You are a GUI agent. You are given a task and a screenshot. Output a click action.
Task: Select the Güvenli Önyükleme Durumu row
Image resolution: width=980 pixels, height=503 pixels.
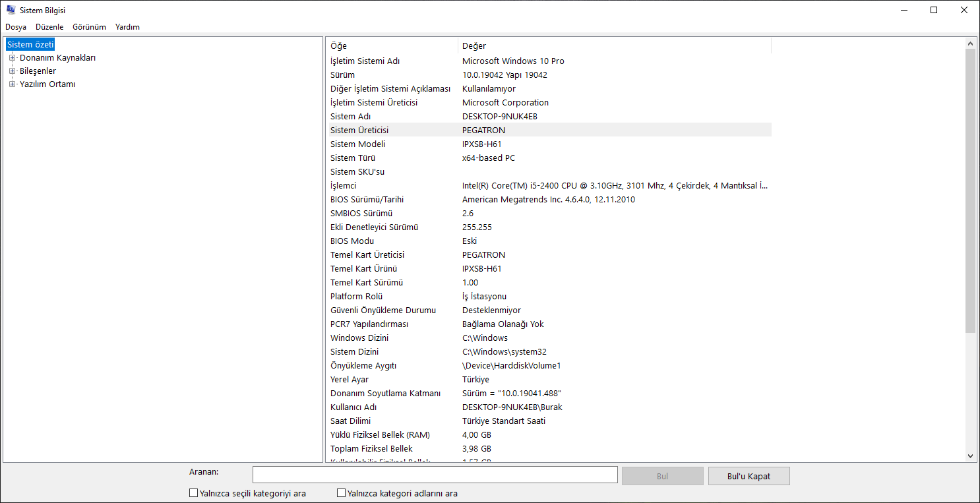(x=550, y=310)
